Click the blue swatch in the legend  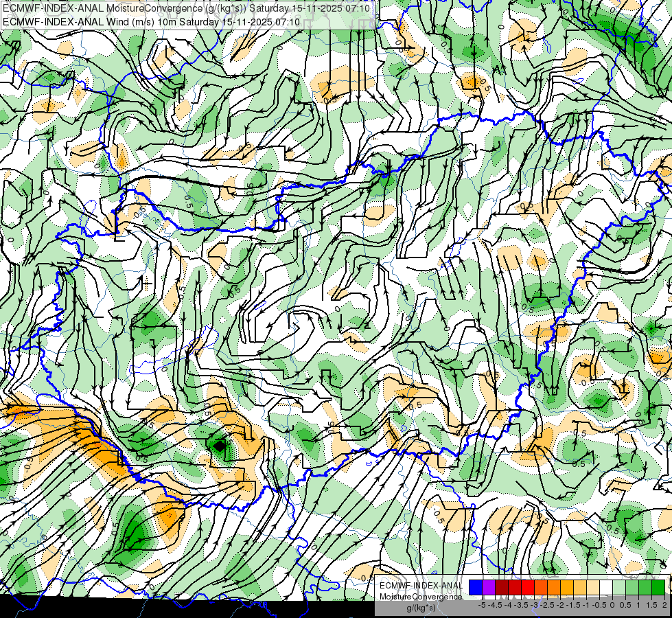pos(476,587)
